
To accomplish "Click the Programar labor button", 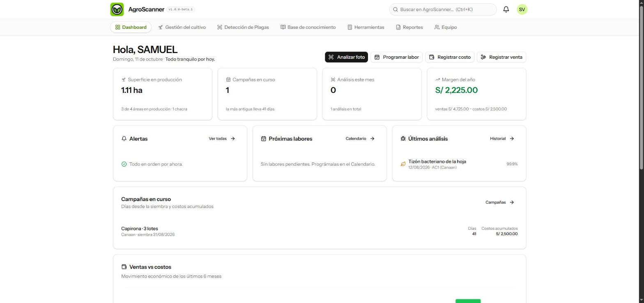I will tap(396, 57).
